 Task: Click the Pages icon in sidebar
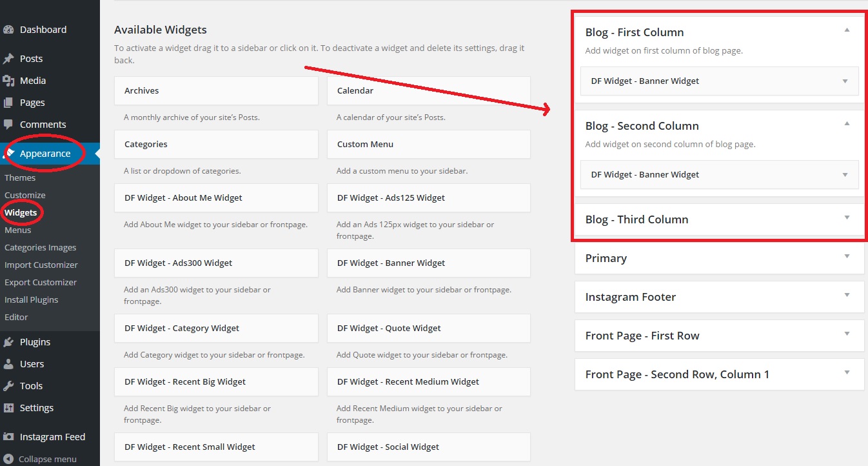[8, 103]
